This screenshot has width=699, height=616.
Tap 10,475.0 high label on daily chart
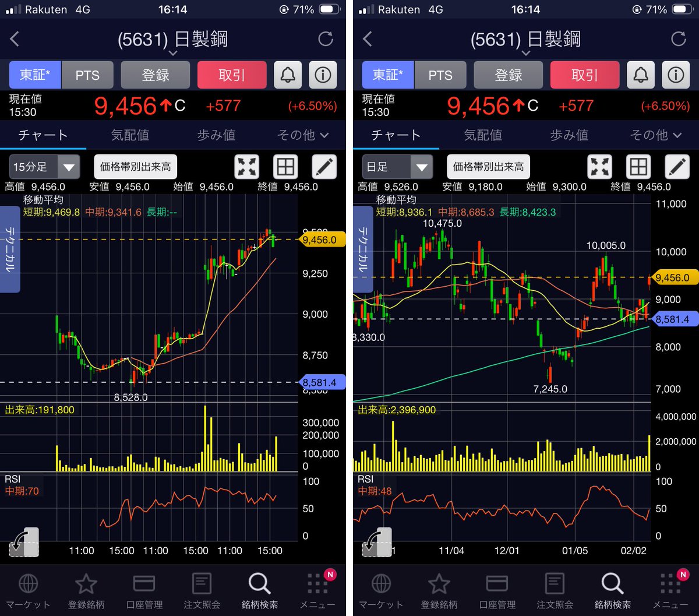pyautogui.click(x=443, y=223)
